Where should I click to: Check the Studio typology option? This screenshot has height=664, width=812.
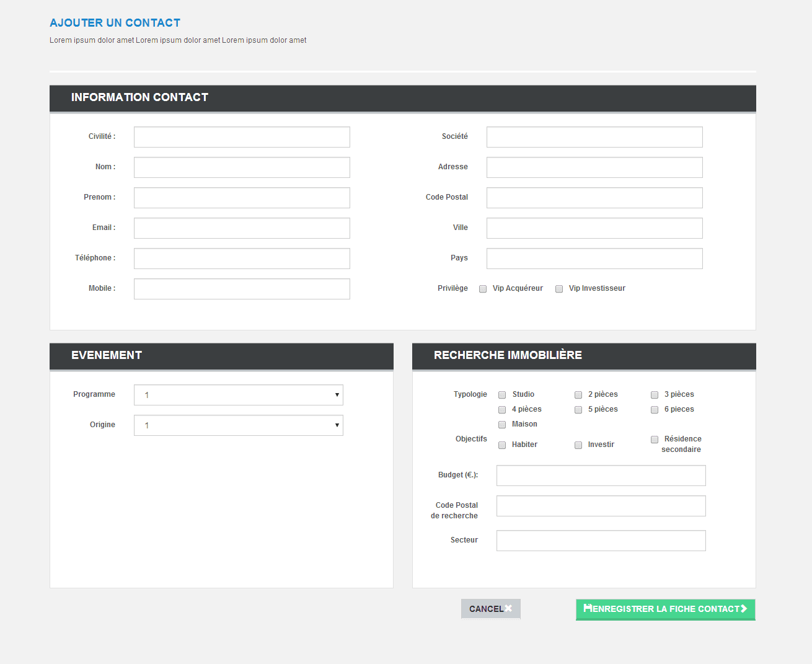point(502,394)
